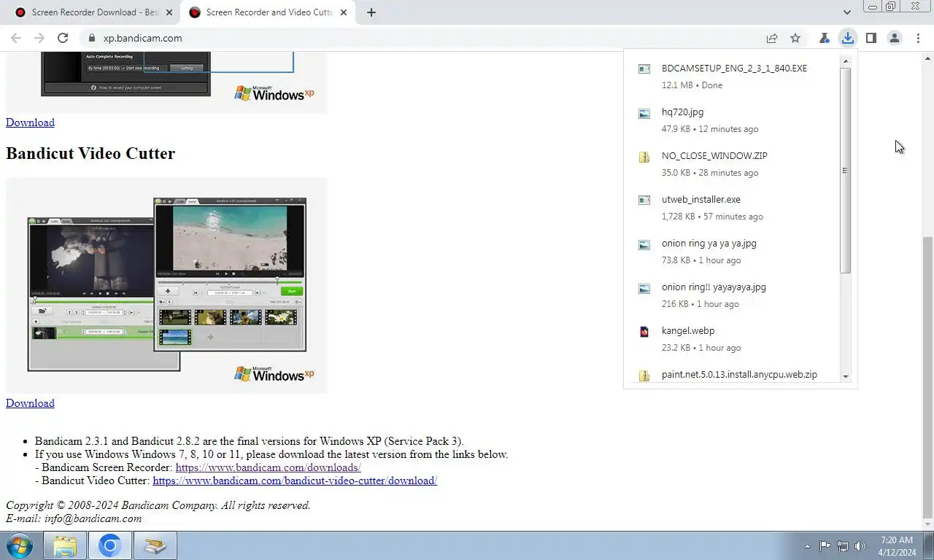Open the Windows Start orb
Screen dimensions: 934x560
click(x=19, y=545)
